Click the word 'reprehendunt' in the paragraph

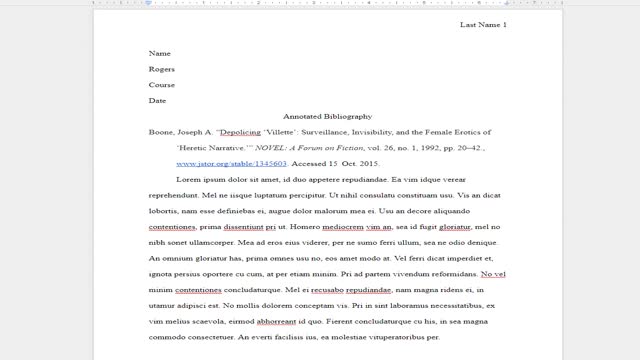pyautogui.click(x=173, y=195)
